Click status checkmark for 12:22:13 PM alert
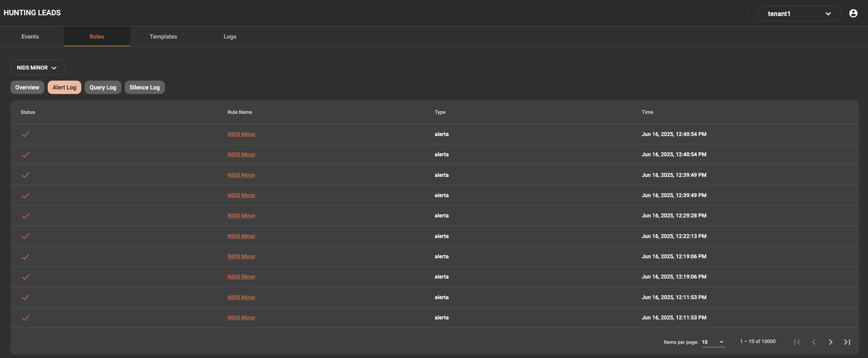868x358 pixels. [26, 236]
